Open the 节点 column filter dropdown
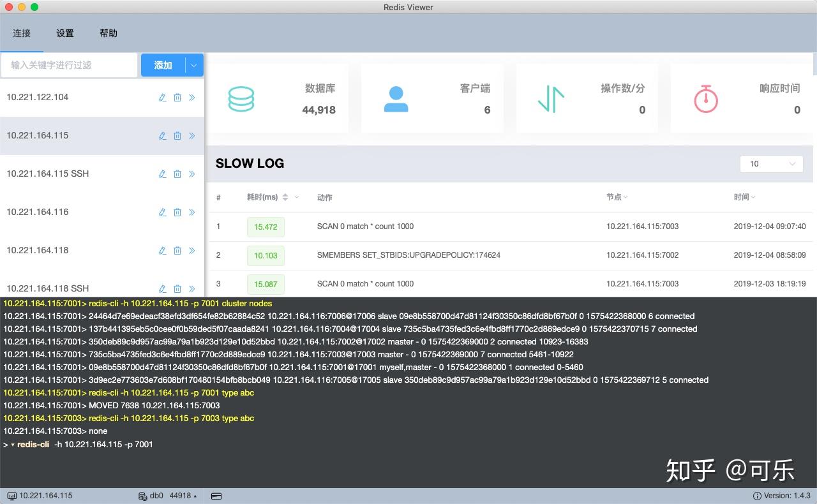This screenshot has width=817, height=504. point(626,197)
